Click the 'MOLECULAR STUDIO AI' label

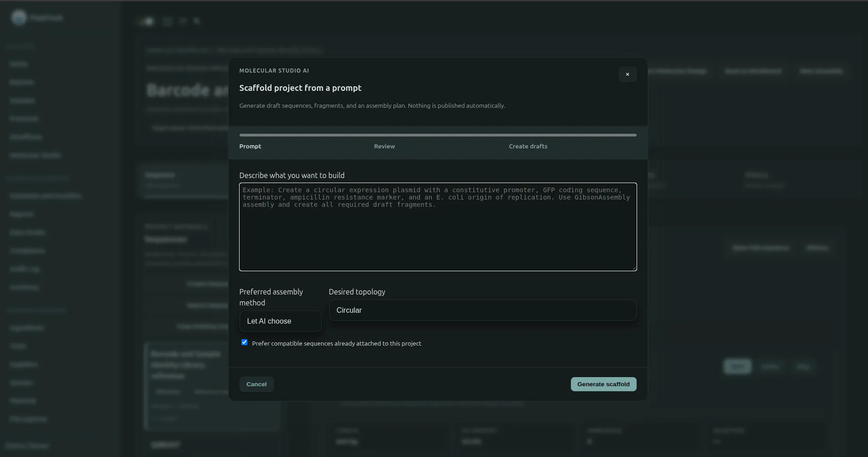tap(274, 71)
